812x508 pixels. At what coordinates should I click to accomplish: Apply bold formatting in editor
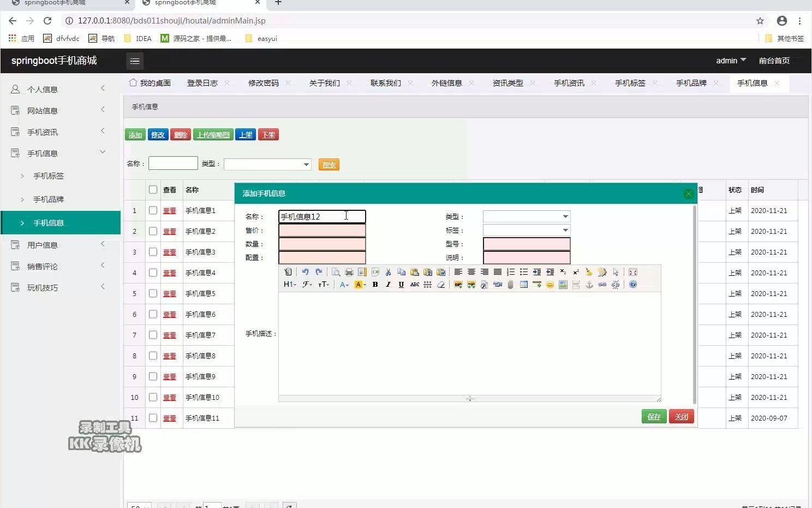375,285
